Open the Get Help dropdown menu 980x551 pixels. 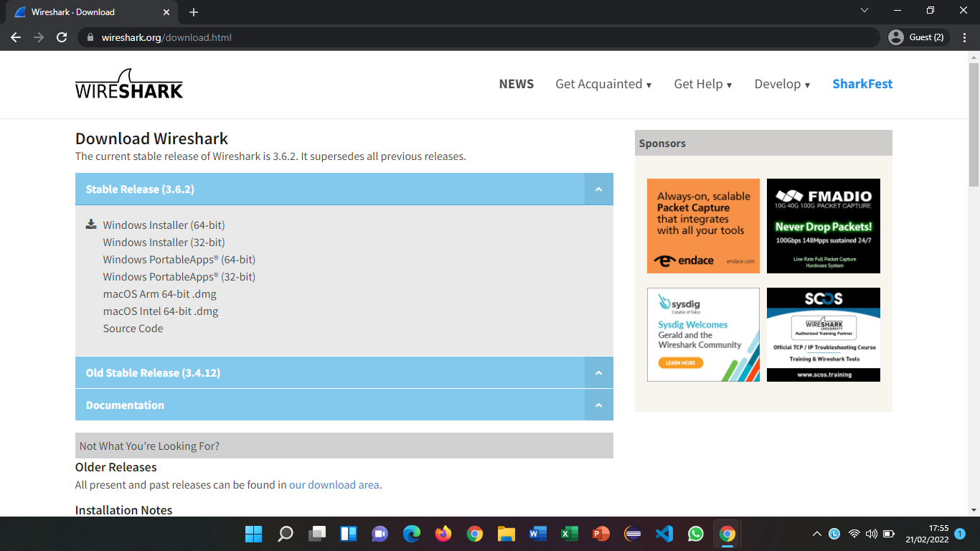(703, 84)
